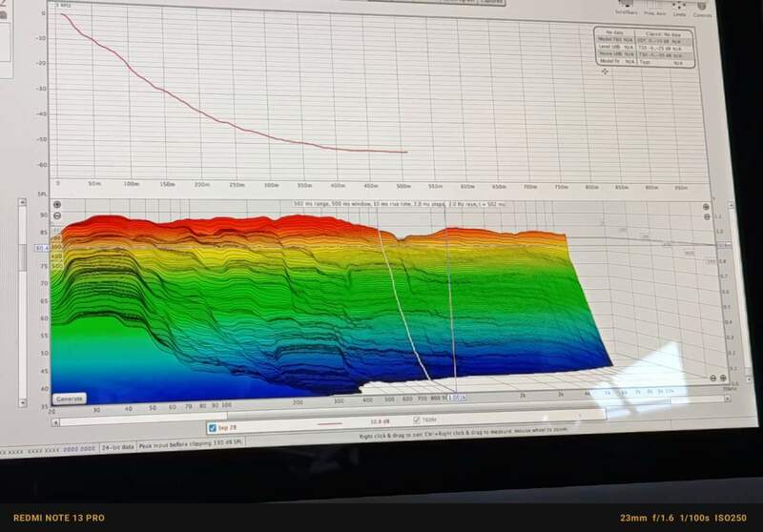The image size is (763, 532).
Task: Open Limits toolbar button
Action: (679, 9)
